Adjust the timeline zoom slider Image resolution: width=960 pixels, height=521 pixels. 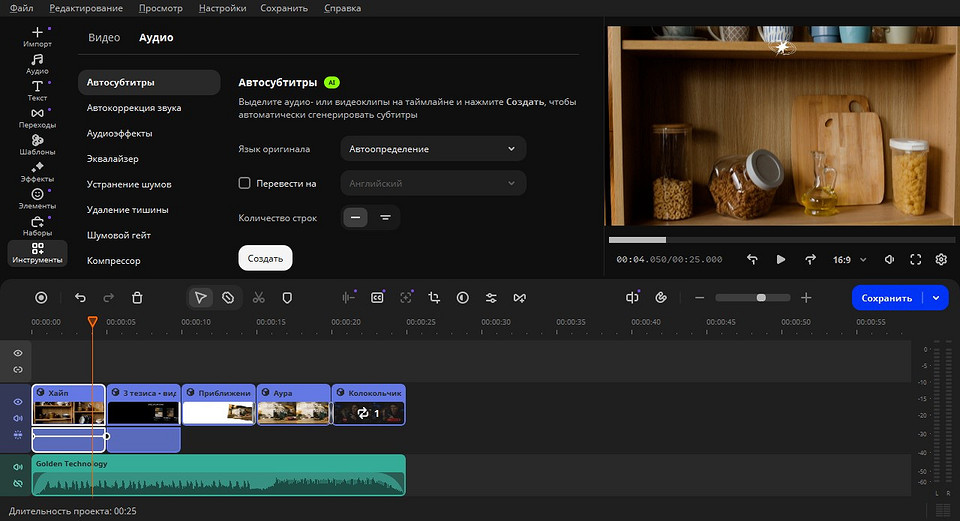[x=752, y=298]
